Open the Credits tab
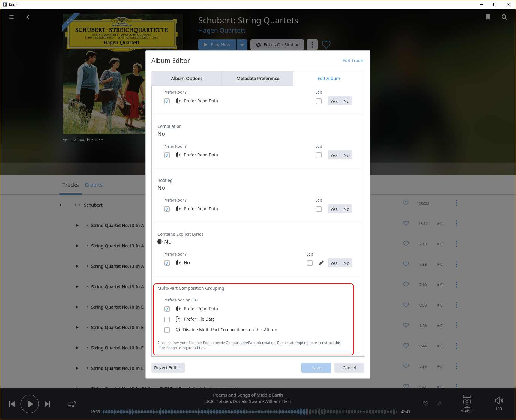Screen dimensions: 516x420 coord(94,185)
